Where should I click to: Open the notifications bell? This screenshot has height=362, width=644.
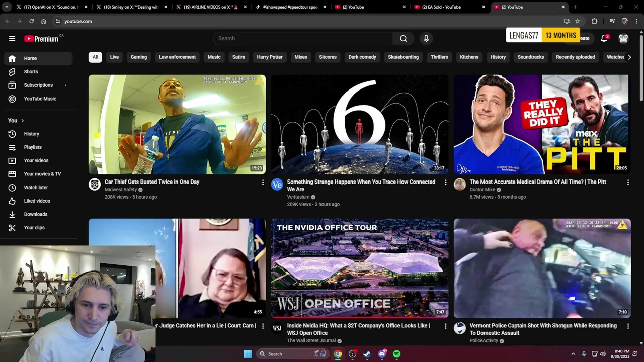click(x=604, y=39)
